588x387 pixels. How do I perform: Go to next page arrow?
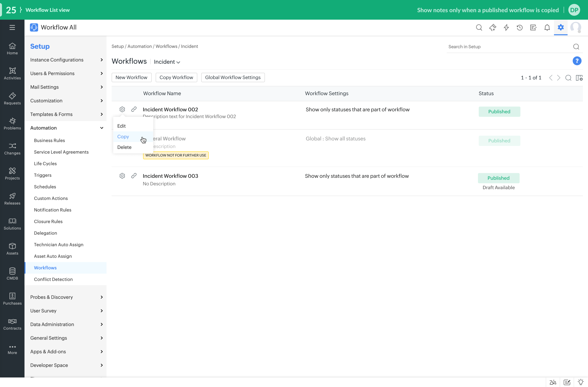pos(558,78)
